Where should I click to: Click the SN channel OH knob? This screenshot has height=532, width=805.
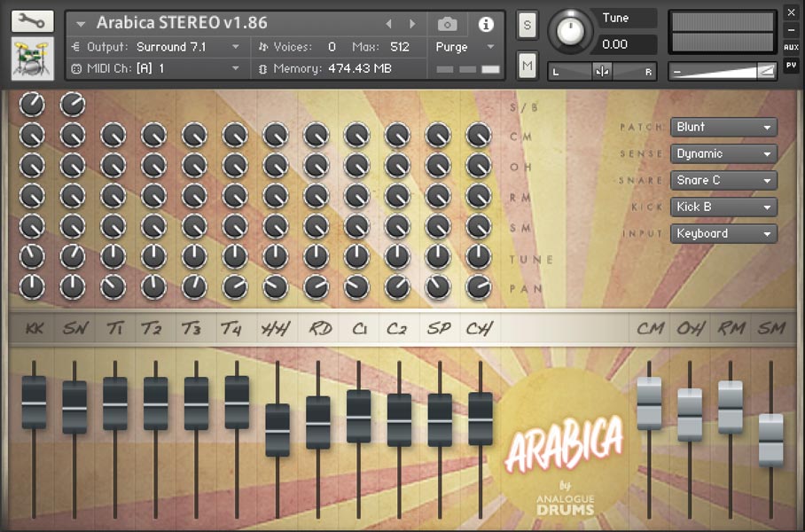click(x=73, y=165)
